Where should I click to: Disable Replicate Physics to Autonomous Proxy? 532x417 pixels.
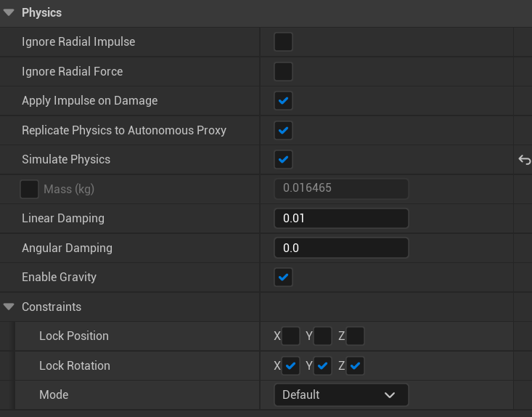click(x=283, y=131)
